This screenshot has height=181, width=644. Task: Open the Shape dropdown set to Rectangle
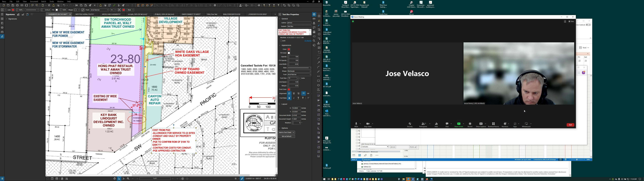(x=299, y=71)
